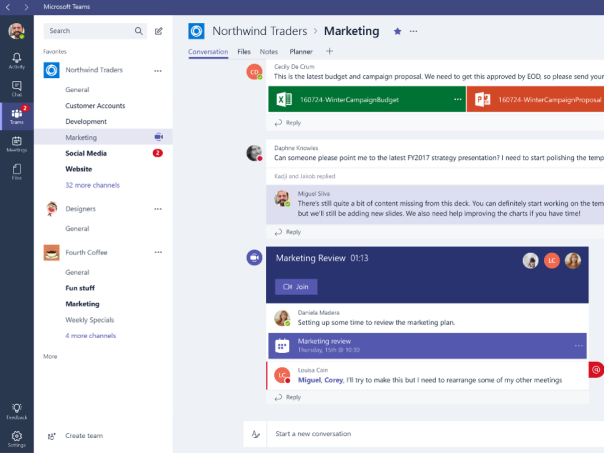The image size is (604, 453).
Task: Join the Marketing Review meeting
Action: click(x=295, y=287)
